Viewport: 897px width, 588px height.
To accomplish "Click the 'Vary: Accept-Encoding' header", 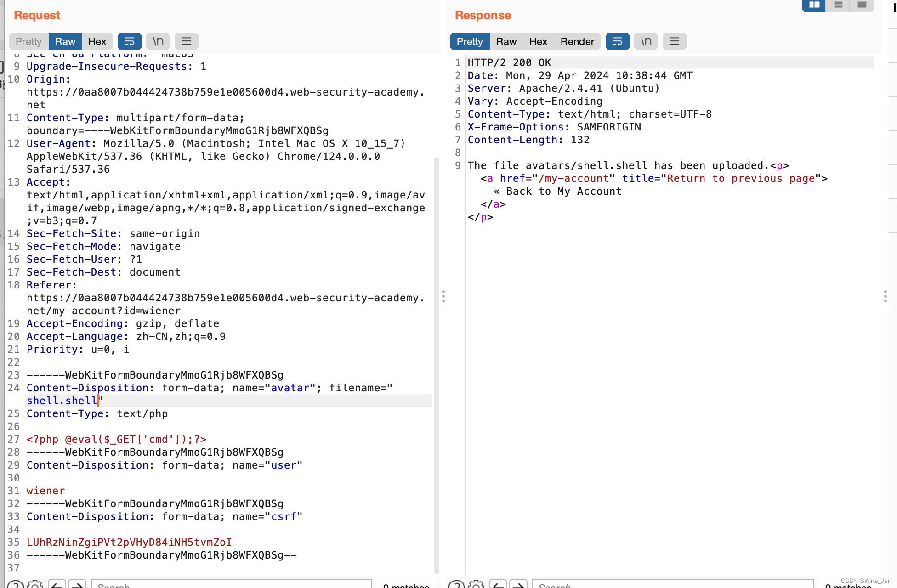I will (535, 101).
